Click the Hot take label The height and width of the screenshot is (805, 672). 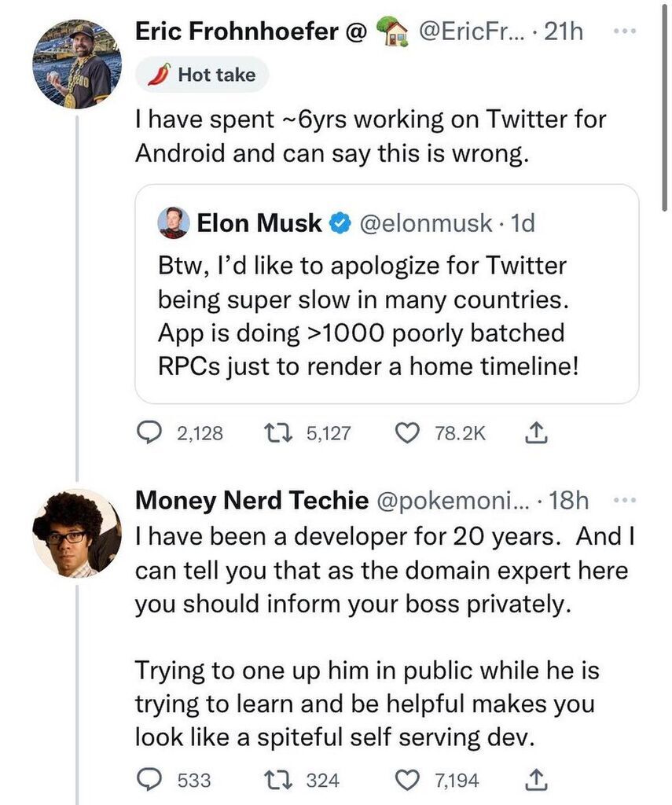click(x=202, y=75)
